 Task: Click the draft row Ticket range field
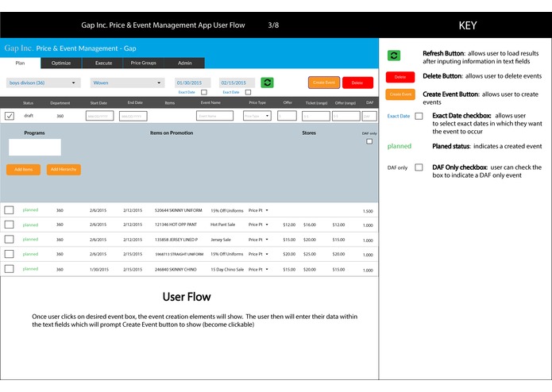(316, 116)
